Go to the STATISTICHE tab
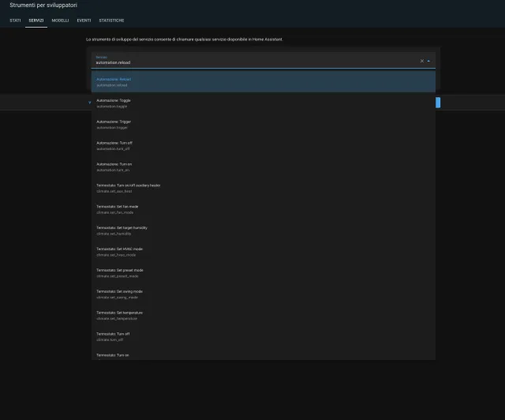The image size is (505, 420). click(111, 20)
